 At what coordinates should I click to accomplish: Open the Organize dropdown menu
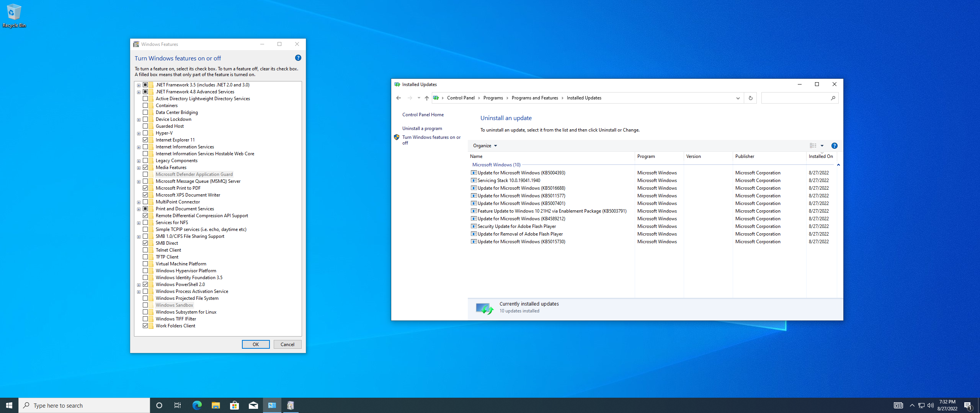pyautogui.click(x=485, y=146)
